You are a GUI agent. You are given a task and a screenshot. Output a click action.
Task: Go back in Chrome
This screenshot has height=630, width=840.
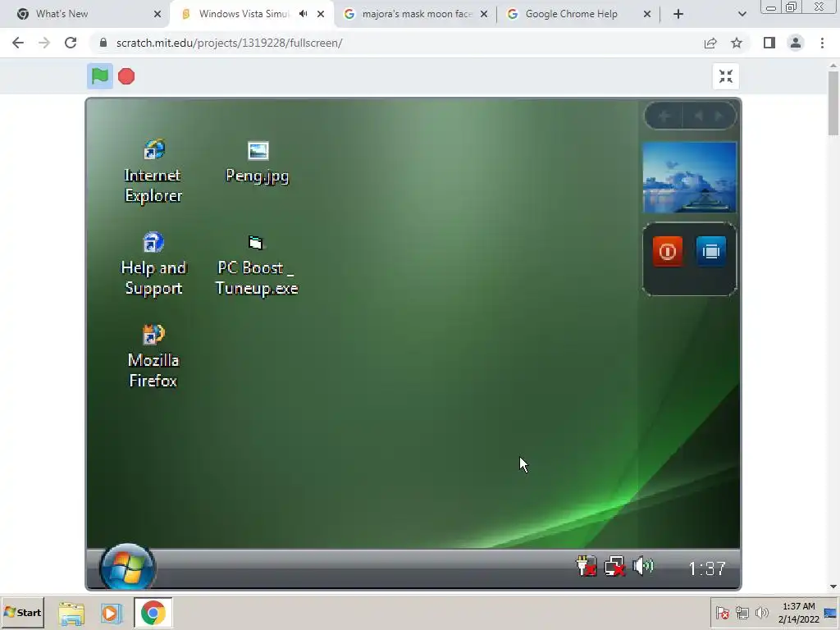[18, 43]
